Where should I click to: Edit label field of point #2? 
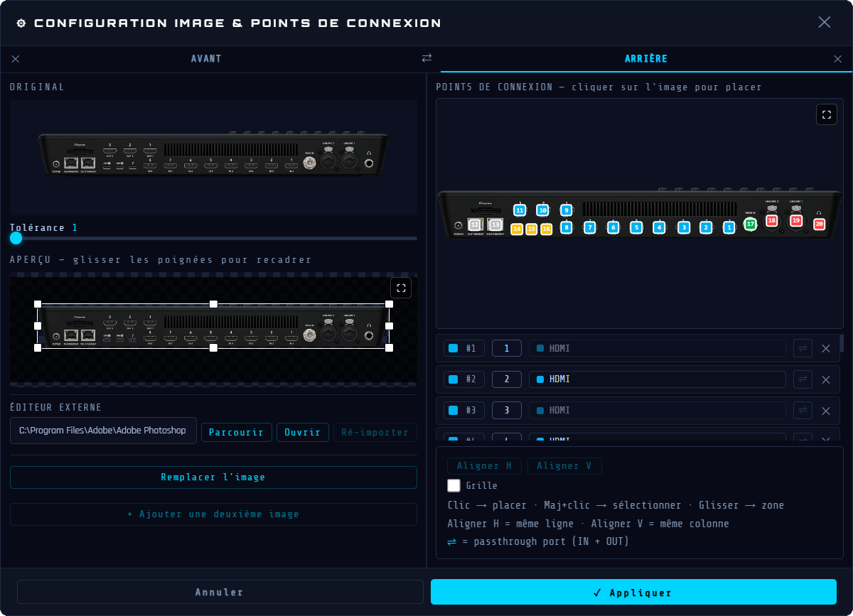(x=507, y=379)
